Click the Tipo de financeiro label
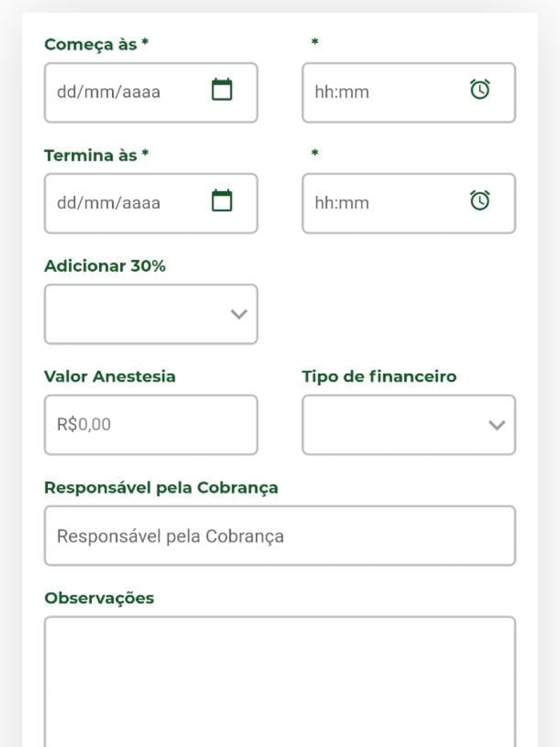Image resolution: width=560 pixels, height=747 pixels. (379, 377)
